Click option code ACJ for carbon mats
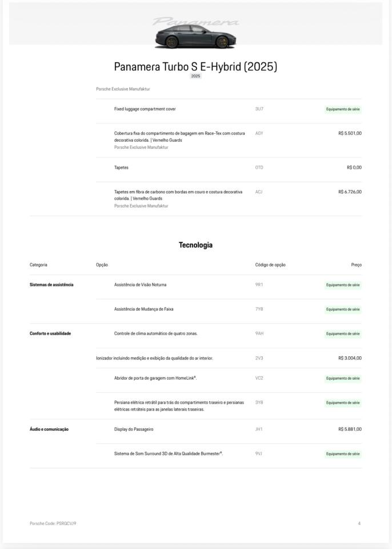The width and height of the screenshot is (392, 549). pyautogui.click(x=259, y=192)
